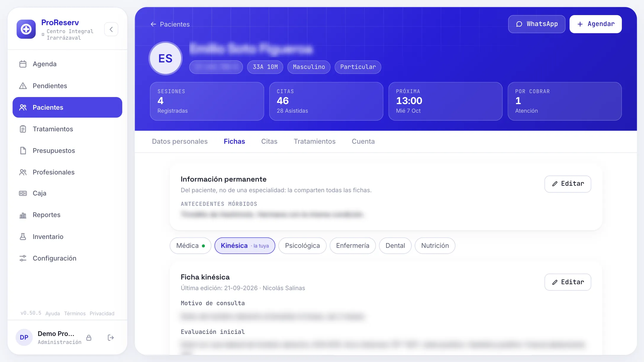Viewport: 644px width, 362px height.
Task: Click the Sesiones stat card
Action: [207, 101]
